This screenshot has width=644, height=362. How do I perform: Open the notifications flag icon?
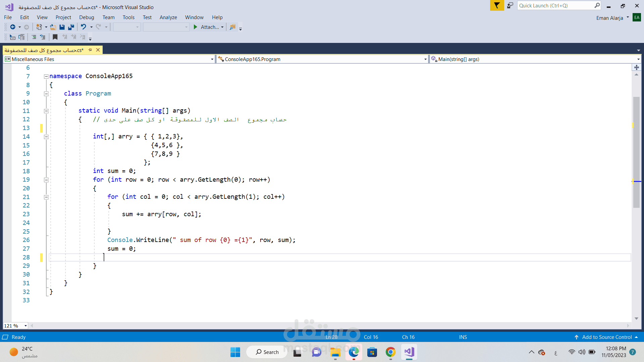[497, 5]
